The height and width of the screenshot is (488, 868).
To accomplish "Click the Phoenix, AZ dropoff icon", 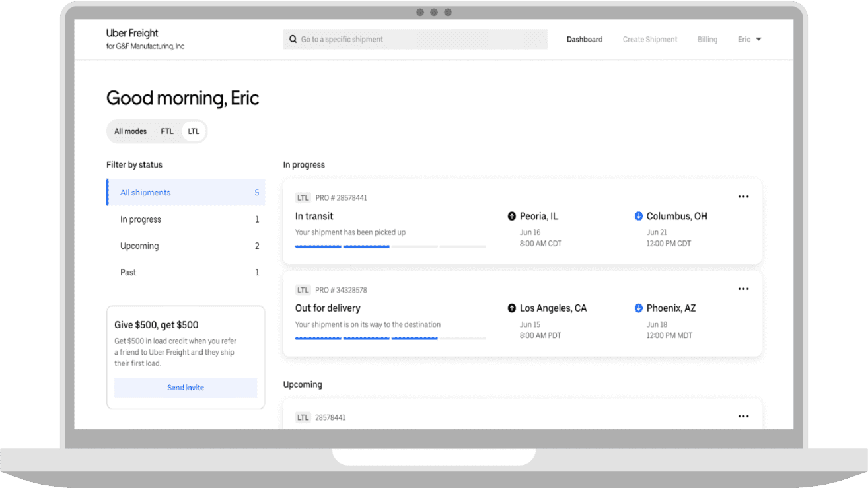I will [639, 308].
